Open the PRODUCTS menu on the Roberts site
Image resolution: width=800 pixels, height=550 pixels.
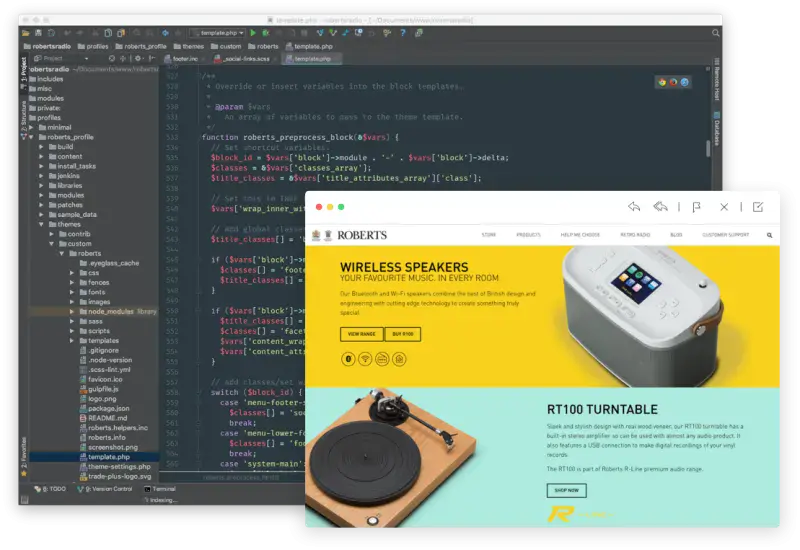[528, 235]
